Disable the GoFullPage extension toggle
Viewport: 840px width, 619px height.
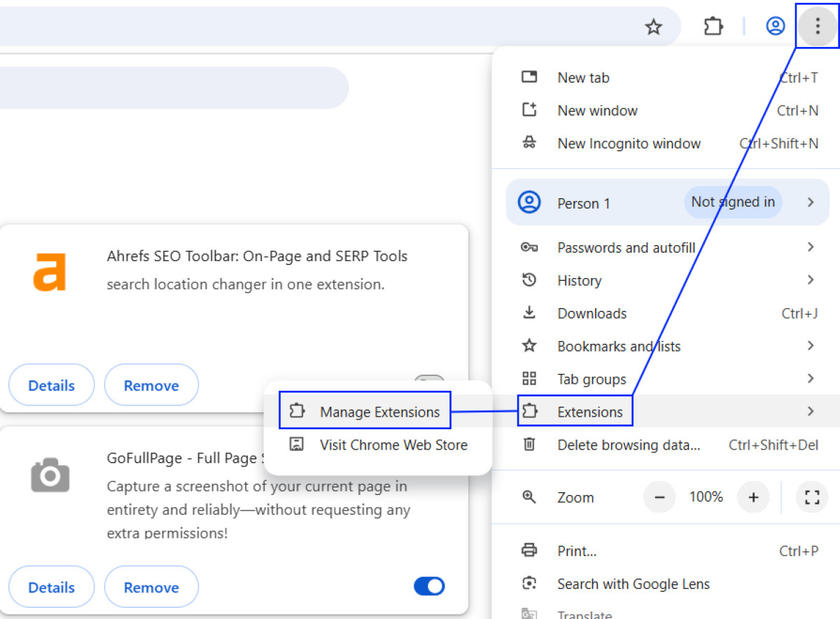(x=429, y=586)
